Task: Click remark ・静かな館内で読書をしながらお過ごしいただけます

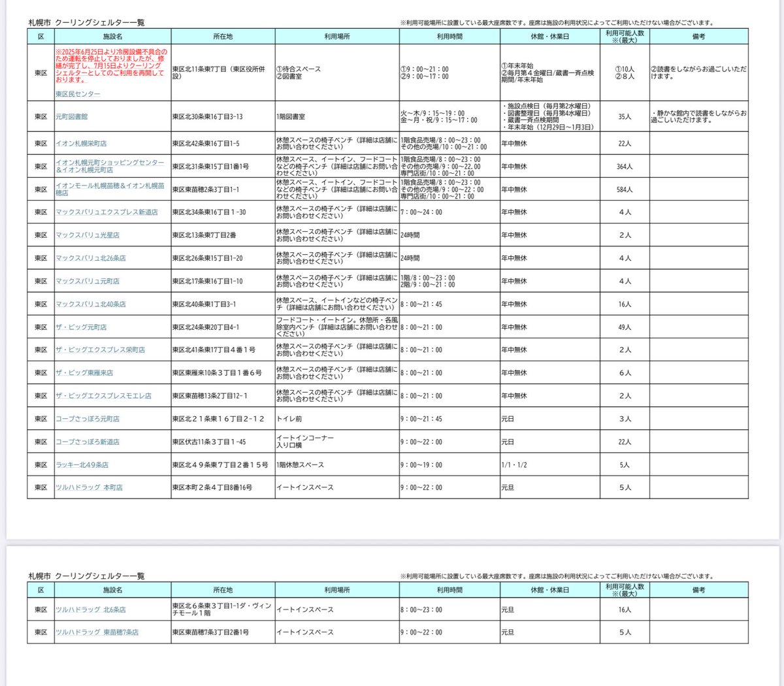Action: click(698, 116)
